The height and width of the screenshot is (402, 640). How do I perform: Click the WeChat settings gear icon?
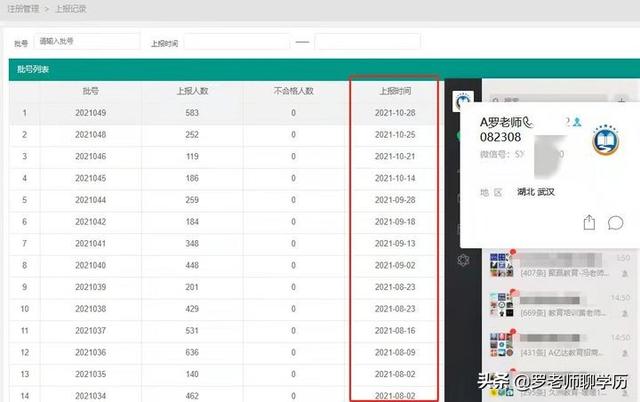(463, 260)
